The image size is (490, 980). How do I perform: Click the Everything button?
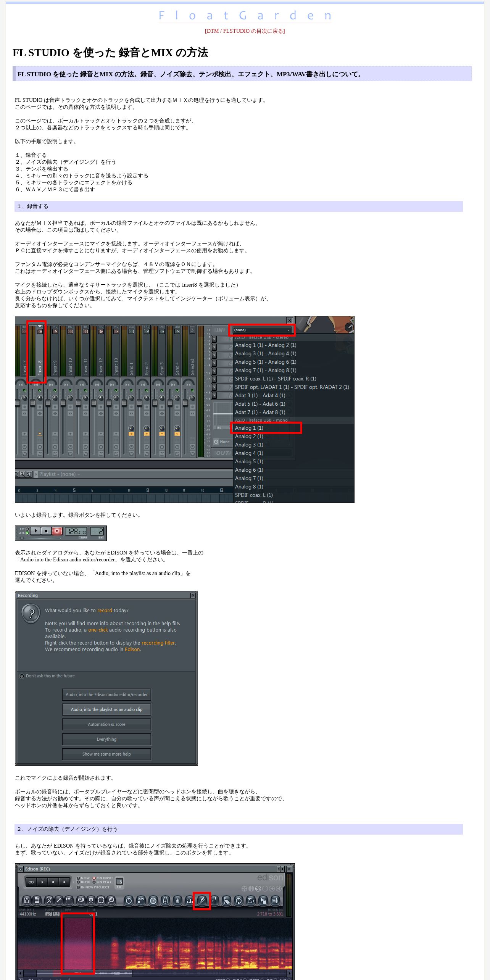[x=106, y=739]
